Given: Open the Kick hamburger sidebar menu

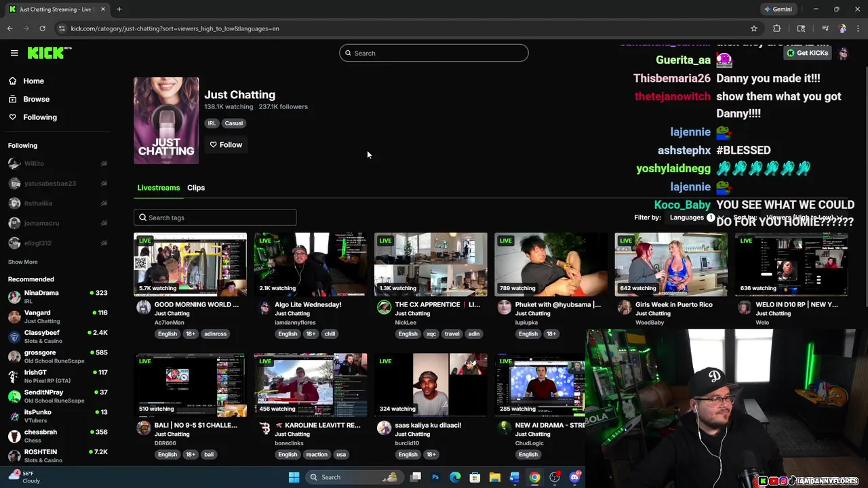Looking at the screenshot, I should coord(14,53).
